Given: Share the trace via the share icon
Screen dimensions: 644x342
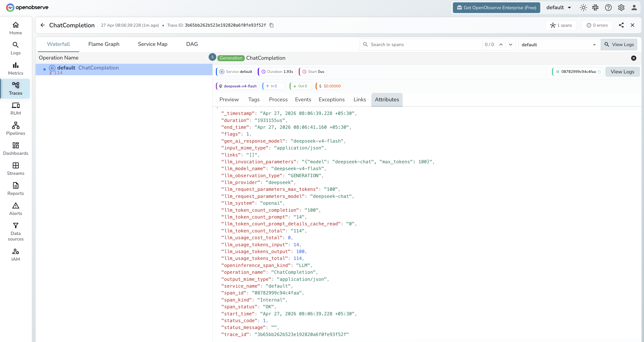Looking at the screenshot, I should [x=622, y=25].
